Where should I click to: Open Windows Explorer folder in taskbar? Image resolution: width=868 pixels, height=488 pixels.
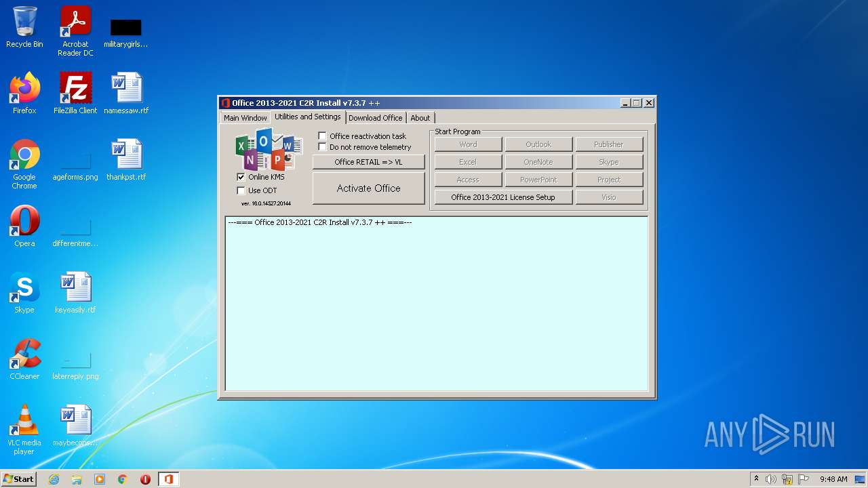(x=77, y=479)
